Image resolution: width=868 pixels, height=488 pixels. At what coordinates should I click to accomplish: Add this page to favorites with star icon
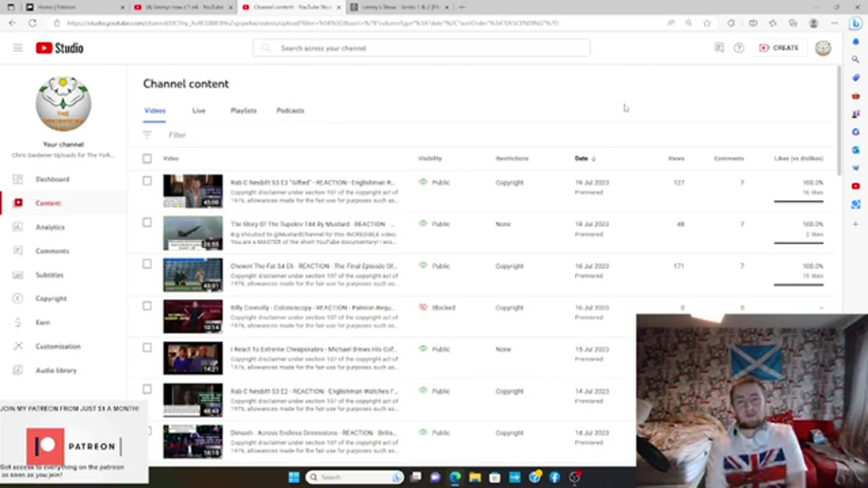[707, 23]
